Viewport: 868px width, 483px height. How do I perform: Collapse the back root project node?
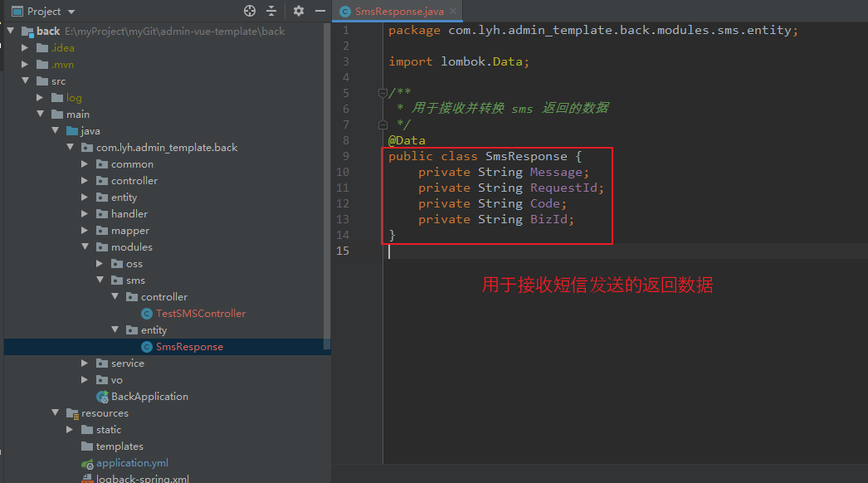click(11, 31)
